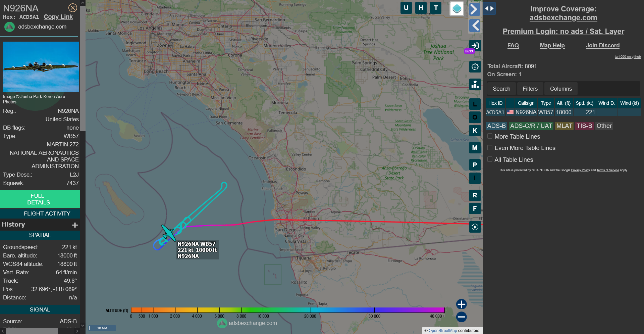Sort table by Type column
The width and height of the screenshot is (644, 334).
pos(546,103)
